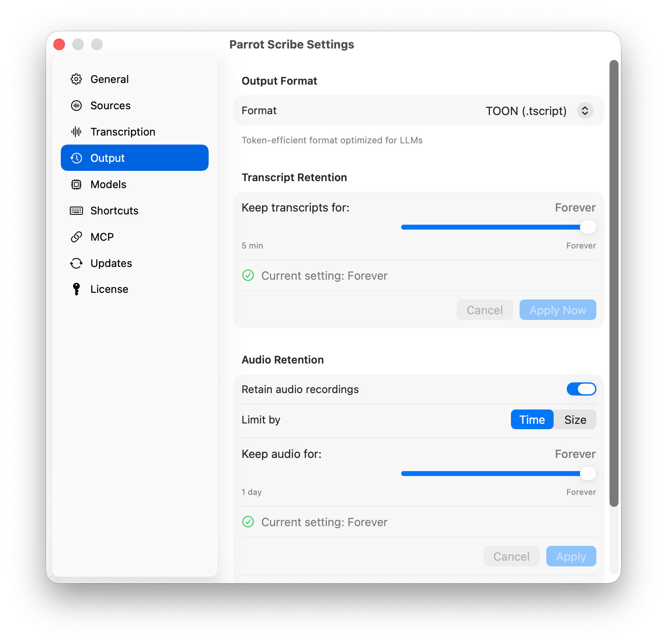The width and height of the screenshot is (667, 644).
Task: Click the vertical scrollbar thumb
Action: pos(614,283)
